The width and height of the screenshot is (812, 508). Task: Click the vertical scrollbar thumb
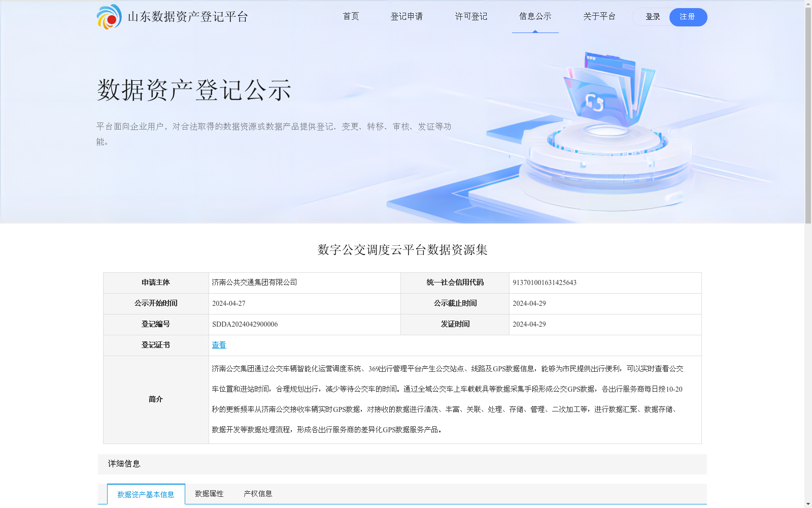(808, 115)
